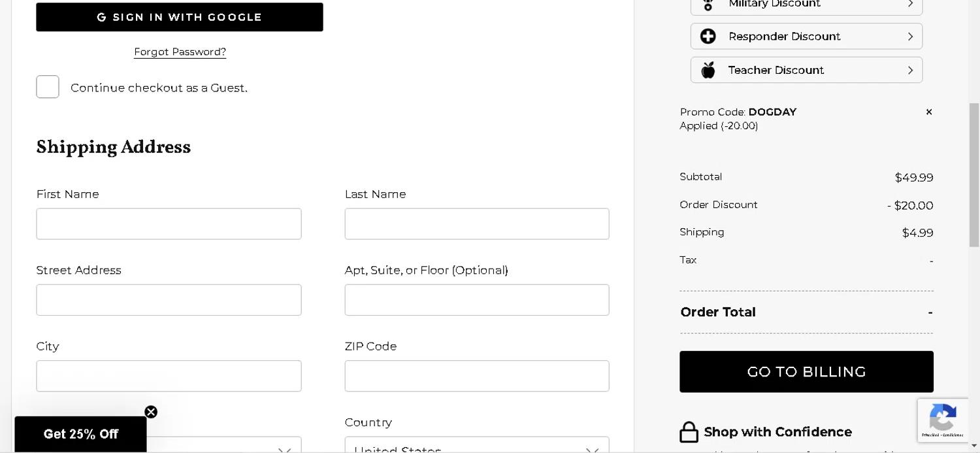Expand the Responder Discount chevron
Viewport: 980px width, 453px height.
tap(910, 37)
